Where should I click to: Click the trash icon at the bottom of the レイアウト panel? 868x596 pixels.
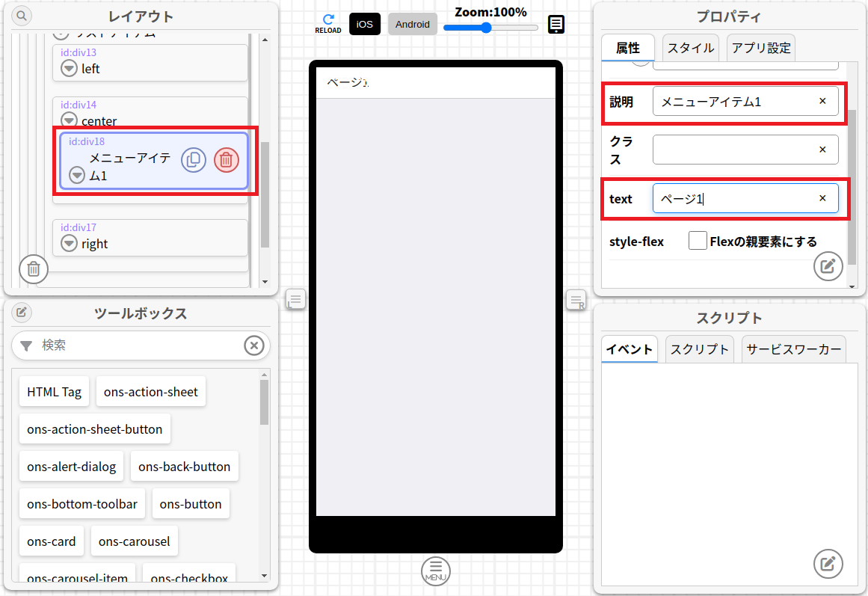(x=34, y=268)
